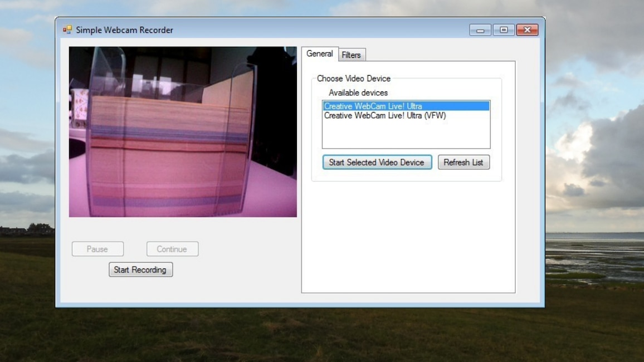This screenshot has height=362, width=644.
Task: Click the Simple Webcam Recorder title bar icon
Action: pyautogui.click(x=69, y=30)
